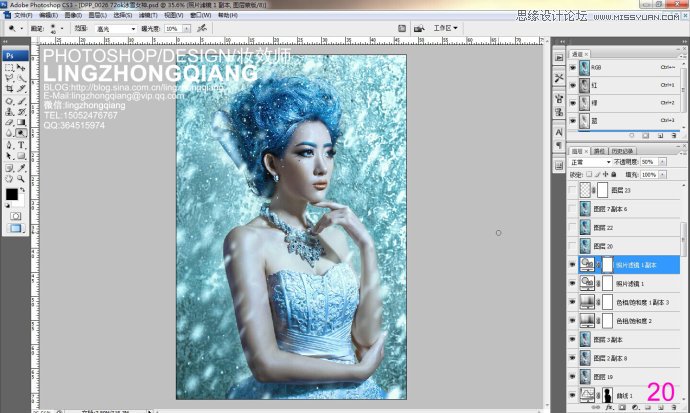
Task: Select the Eyedropper tool
Action: pos(21,168)
